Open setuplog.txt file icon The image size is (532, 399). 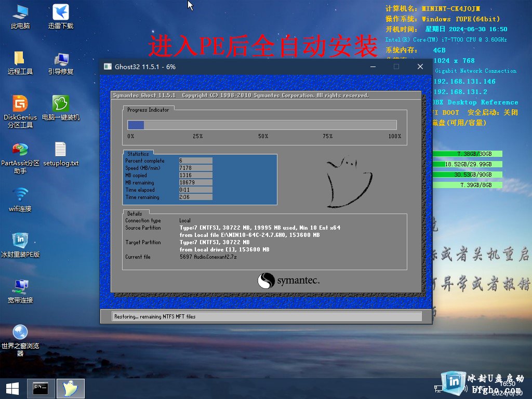pyautogui.click(x=61, y=154)
